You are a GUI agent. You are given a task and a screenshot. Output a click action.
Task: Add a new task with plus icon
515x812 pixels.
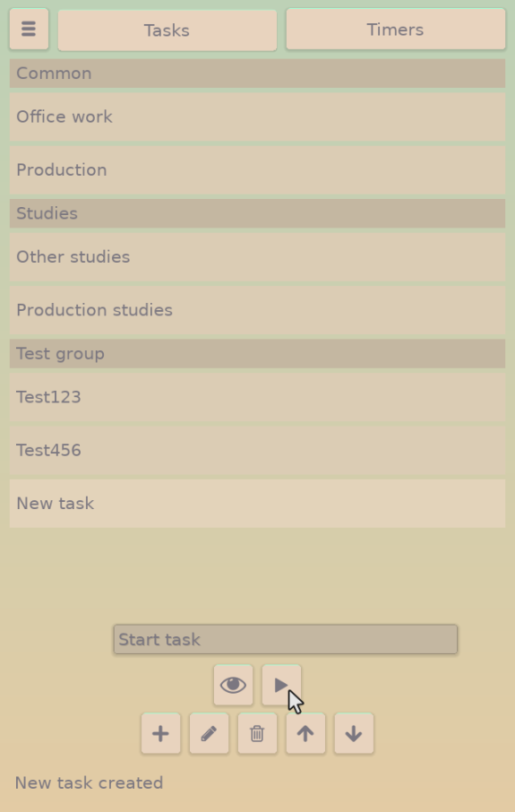click(x=160, y=733)
